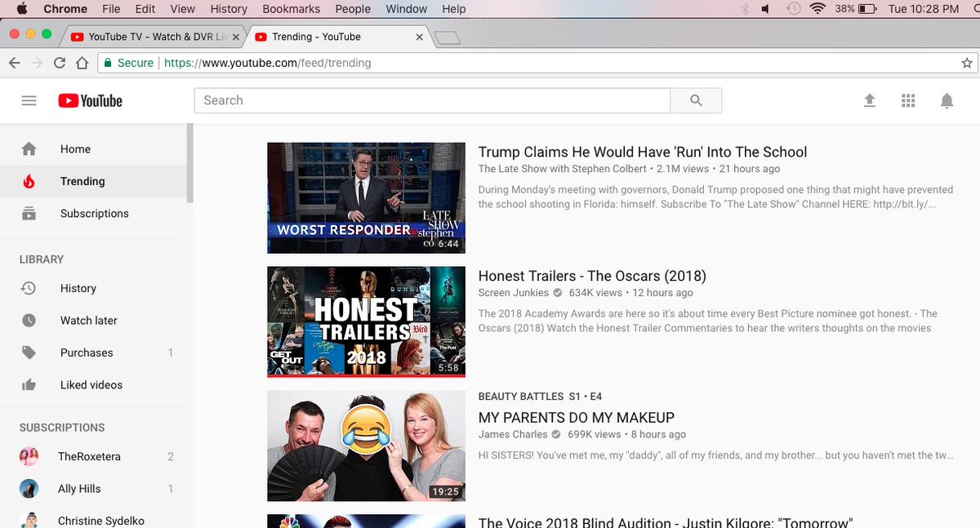Click the green Secure lock indicator

(x=127, y=63)
